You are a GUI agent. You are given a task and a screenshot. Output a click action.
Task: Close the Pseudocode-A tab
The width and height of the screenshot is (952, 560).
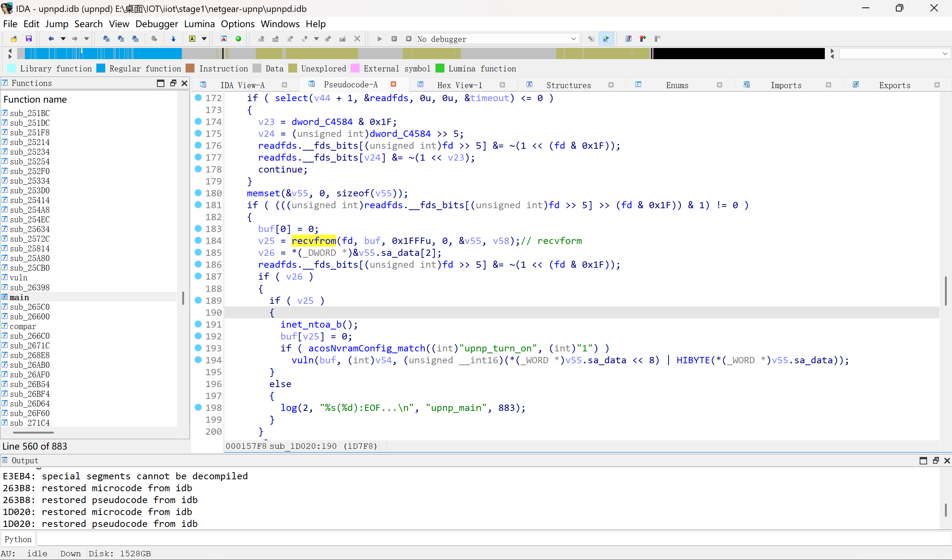[x=393, y=84]
